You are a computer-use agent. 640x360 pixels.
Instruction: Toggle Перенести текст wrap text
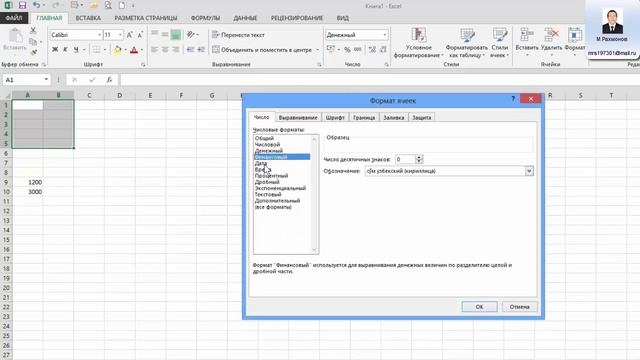point(238,35)
